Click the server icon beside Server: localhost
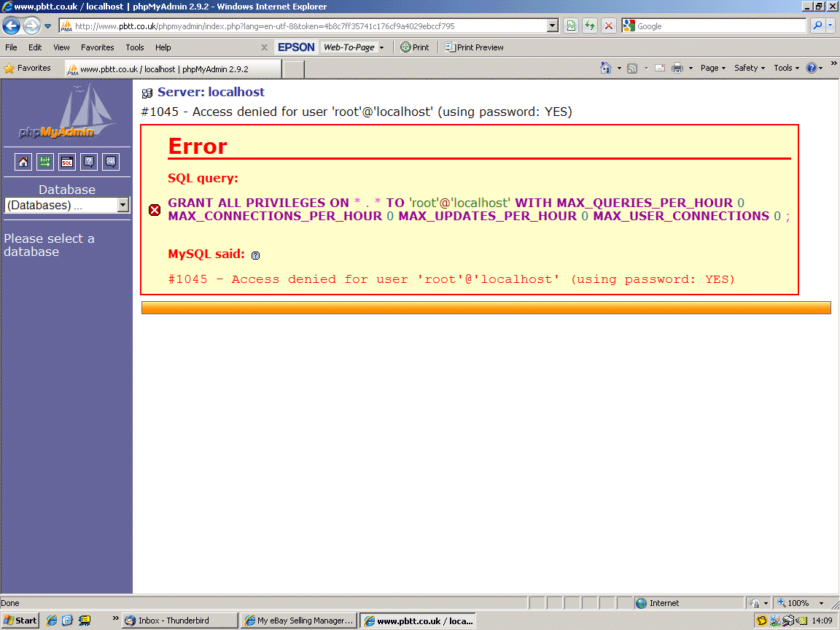 (147, 93)
